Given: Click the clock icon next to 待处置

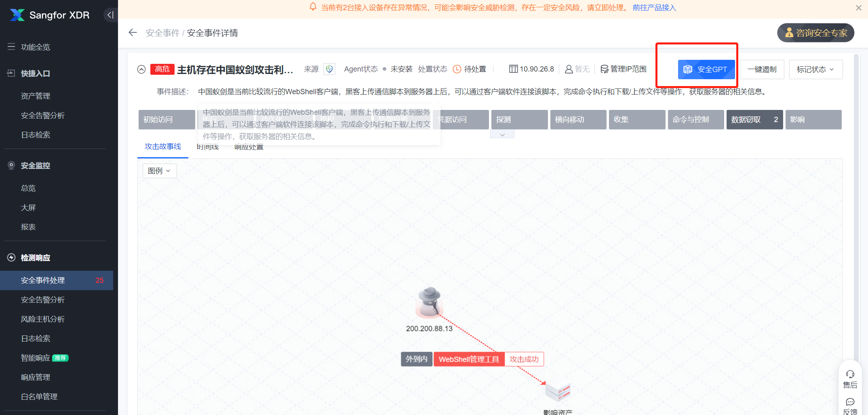Looking at the screenshot, I should click(457, 69).
